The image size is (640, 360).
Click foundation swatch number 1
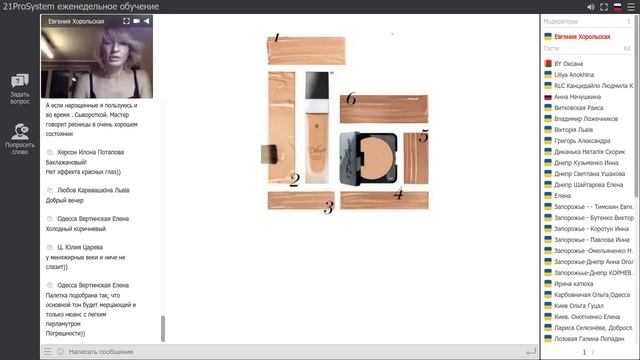coord(306,51)
